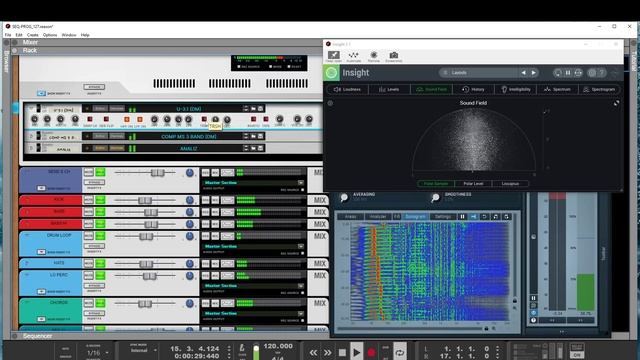The width and height of the screenshot is (640, 360).
Task: Open the Options menu
Action: [x=50, y=35]
